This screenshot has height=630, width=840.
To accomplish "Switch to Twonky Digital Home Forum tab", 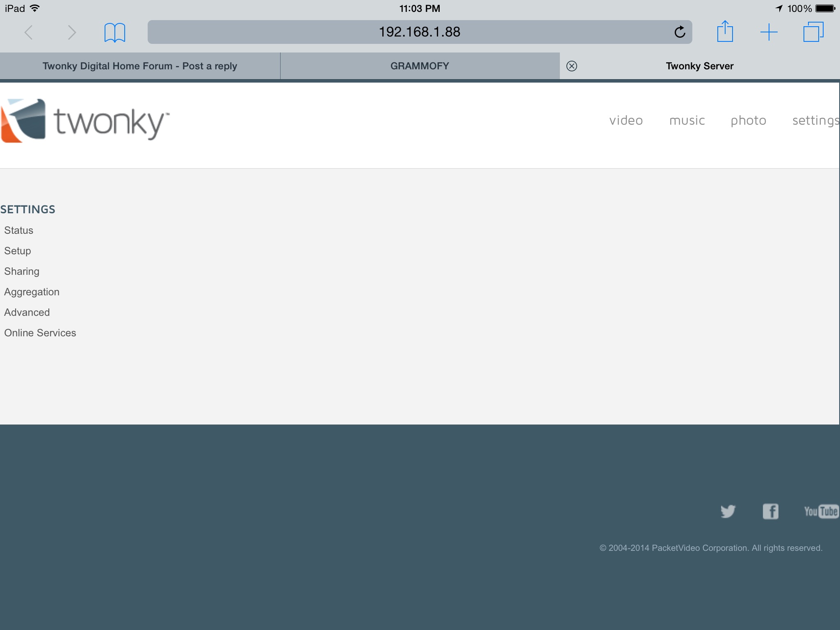I will pos(140,66).
